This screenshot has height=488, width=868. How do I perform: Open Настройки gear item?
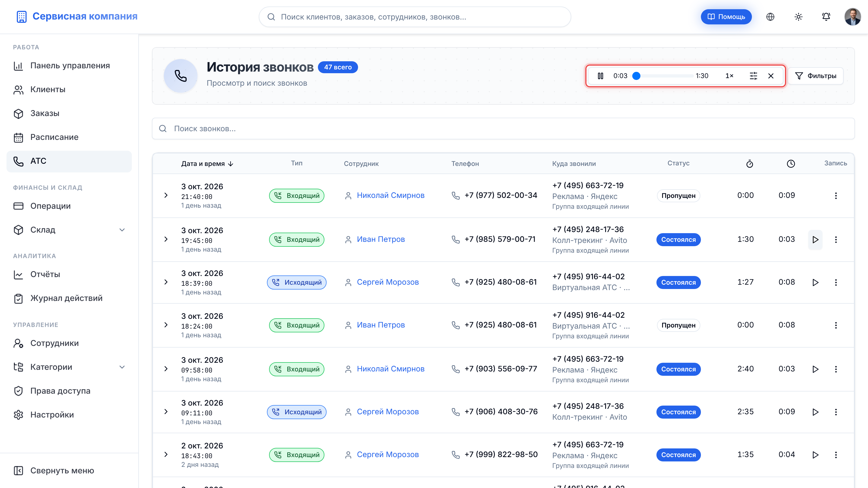[x=69, y=415]
